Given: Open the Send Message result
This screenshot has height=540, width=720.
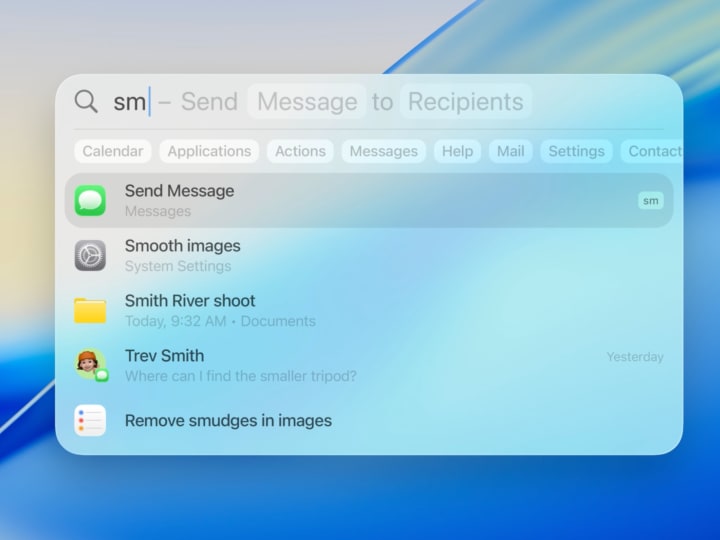Looking at the screenshot, I should click(369, 201).
